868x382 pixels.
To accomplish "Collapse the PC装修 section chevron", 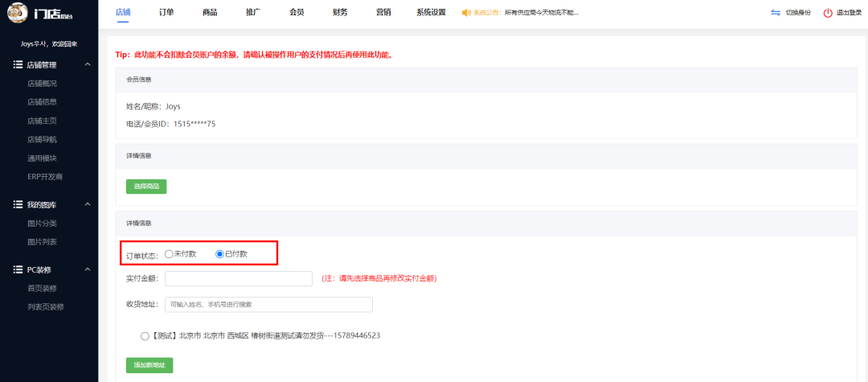I will coord(88,269).
